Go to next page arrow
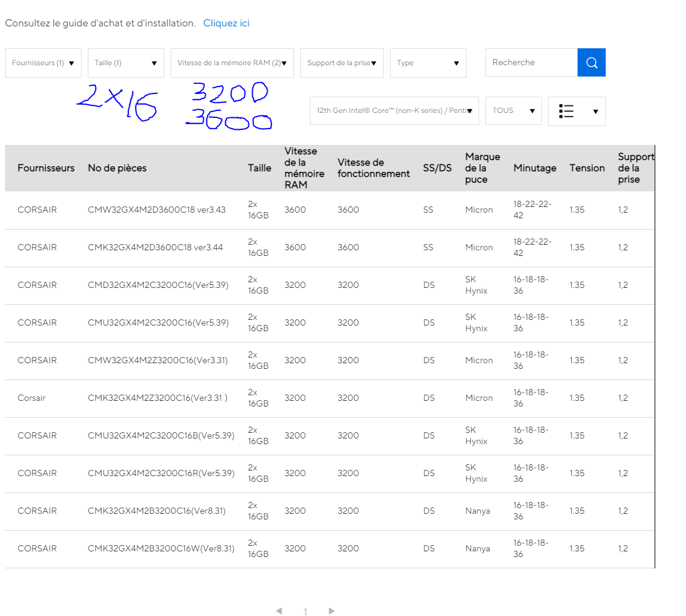686x616 pixels. 332,611
